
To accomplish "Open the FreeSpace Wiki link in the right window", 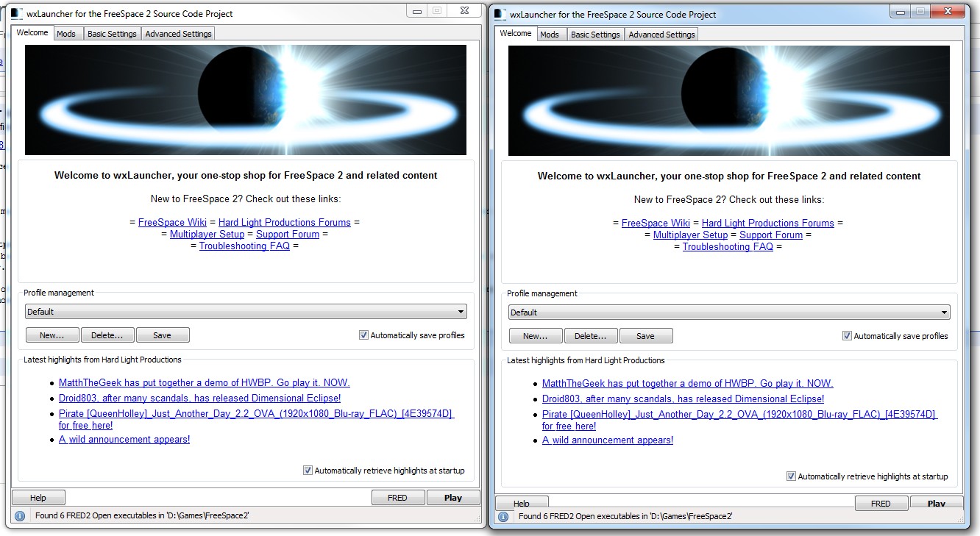I will (657, 223).
